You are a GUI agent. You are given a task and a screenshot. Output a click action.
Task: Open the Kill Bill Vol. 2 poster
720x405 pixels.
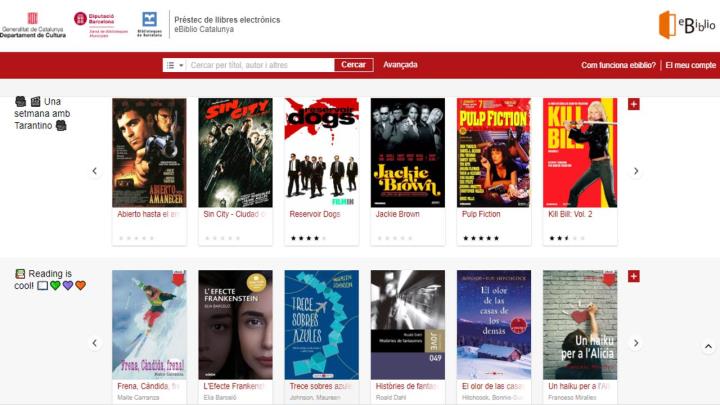point(580,152)
